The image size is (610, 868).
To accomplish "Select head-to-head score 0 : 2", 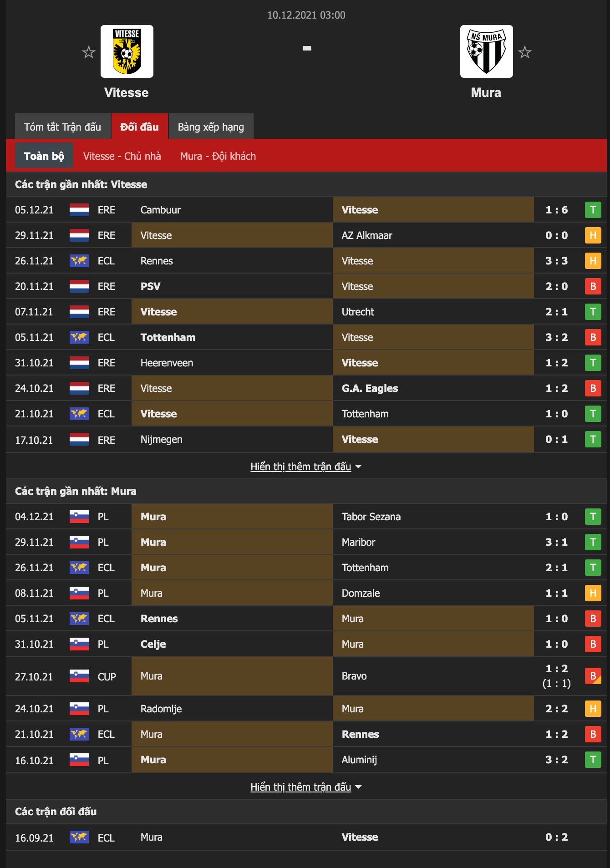I will [x=557, y=837].
